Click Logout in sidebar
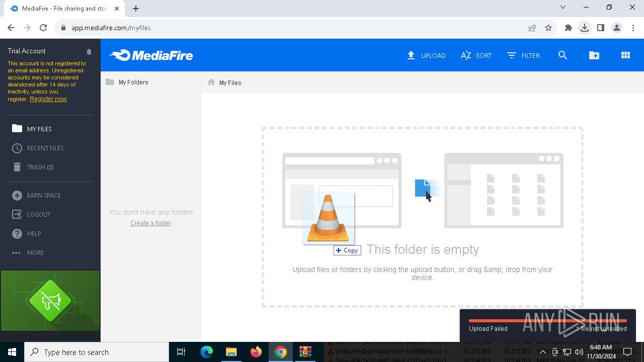 31,214
